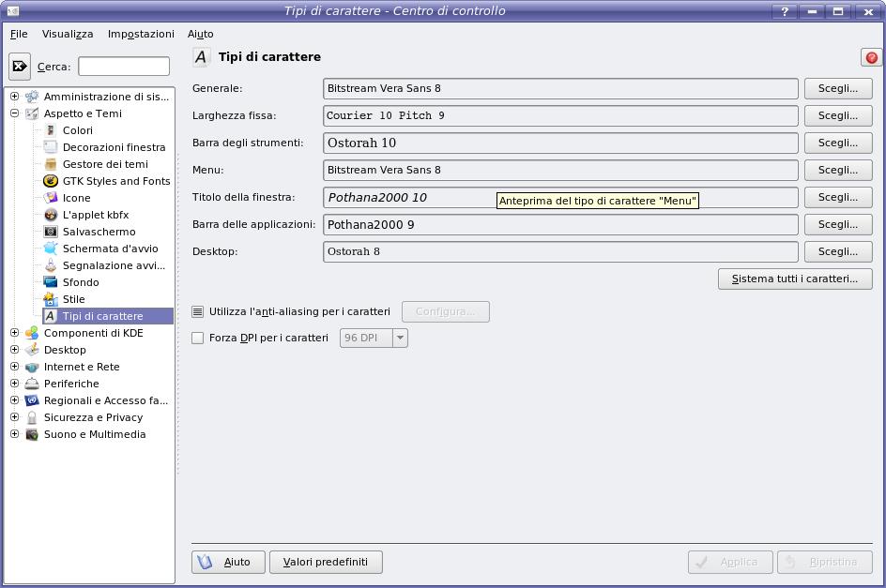Click the Sfondo wallpaper icon

pyautogui.click(x=51, y=282)
